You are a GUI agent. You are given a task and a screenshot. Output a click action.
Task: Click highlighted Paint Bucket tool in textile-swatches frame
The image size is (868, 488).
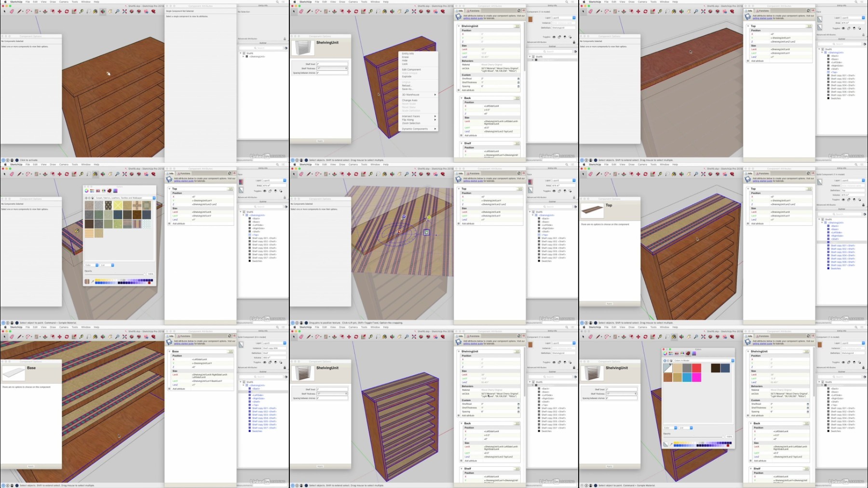click(95, 174)
